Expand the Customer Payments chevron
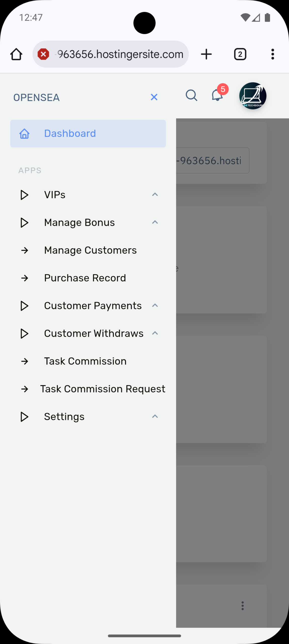This screenshot has height=644, width=289. (x=155, y=306)
